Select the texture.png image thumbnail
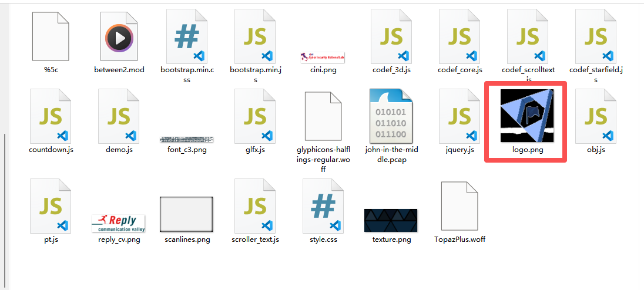This screenshot has width=644, height=290. point(391,221)
